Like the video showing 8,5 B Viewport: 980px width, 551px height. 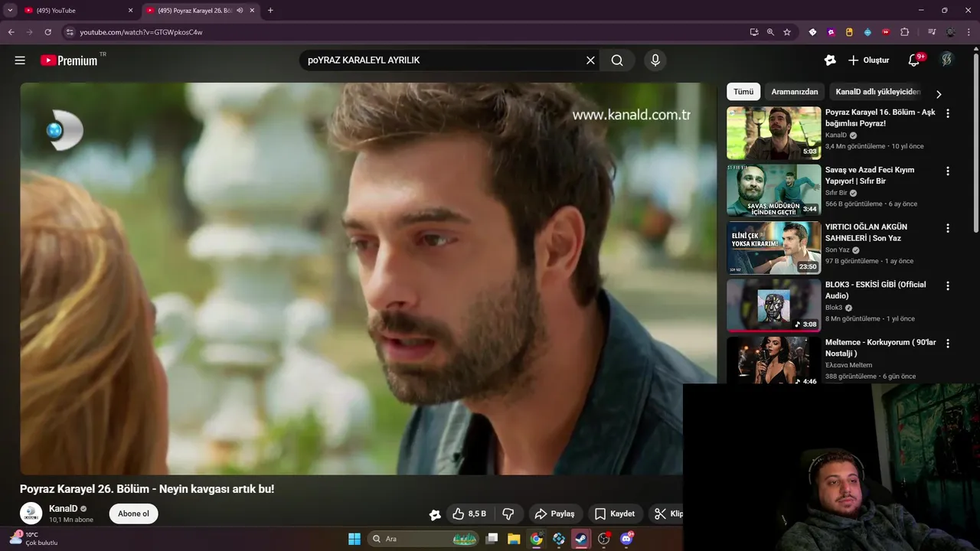point(469,514)
